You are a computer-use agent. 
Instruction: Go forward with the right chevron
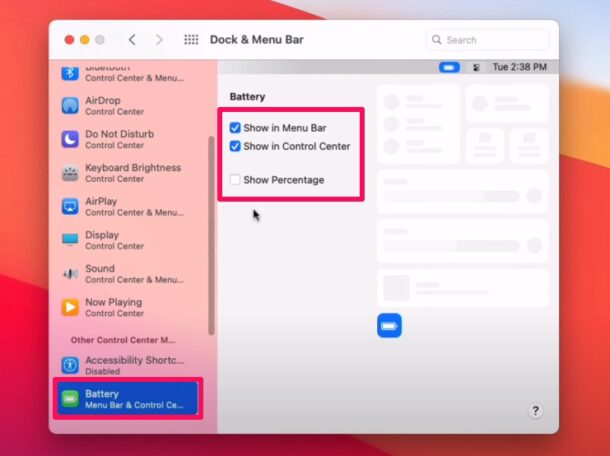(x=159, y=39)
